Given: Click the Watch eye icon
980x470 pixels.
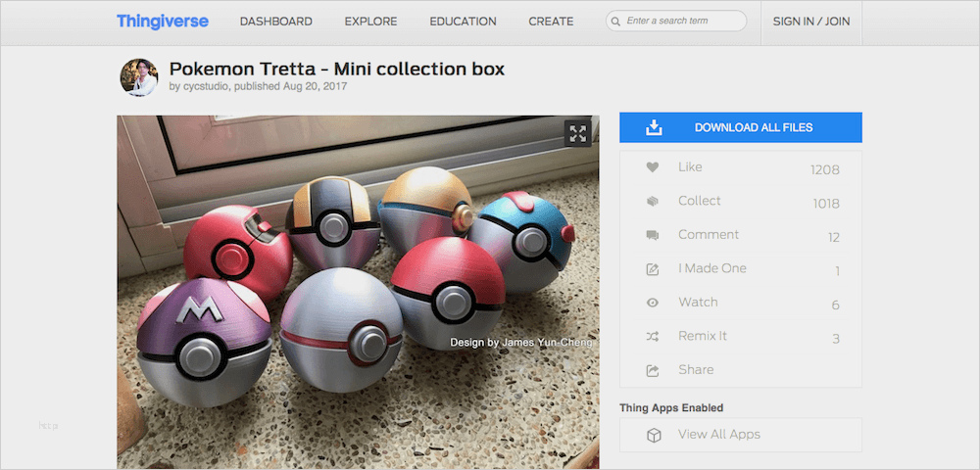Looking at the screenshot, I should [x=652, y=303].
